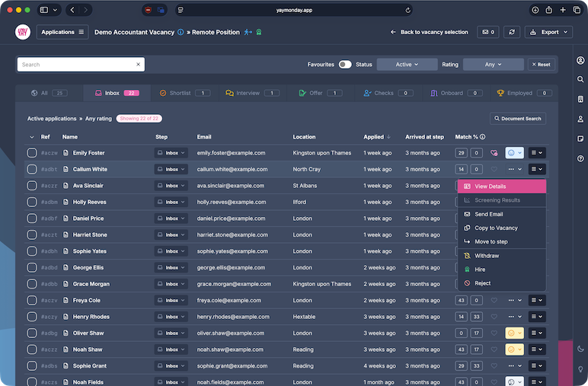Image resolution: width=588 pixels, height=386 pixels.
Task: Choose View Details from the context menu
Action: point(501,187)
